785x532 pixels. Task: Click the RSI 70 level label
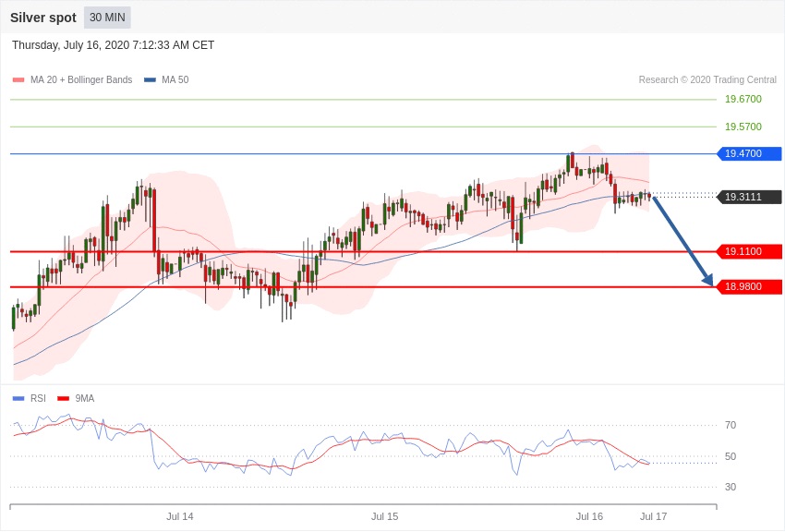pos(731,425)
